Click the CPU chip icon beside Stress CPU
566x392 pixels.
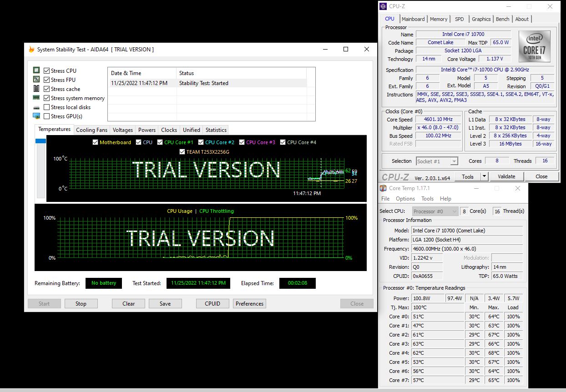point(36,70)
